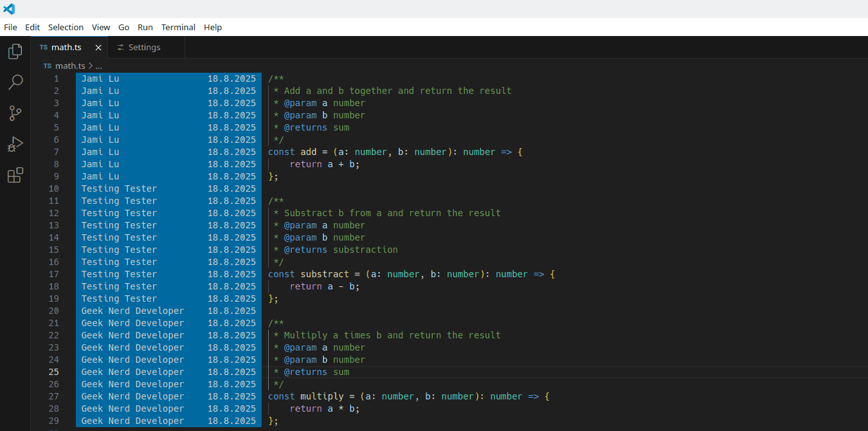Open the Help menu
This screenshot has height=431, width=868.
pyautogui.click(x=213, y=27)
